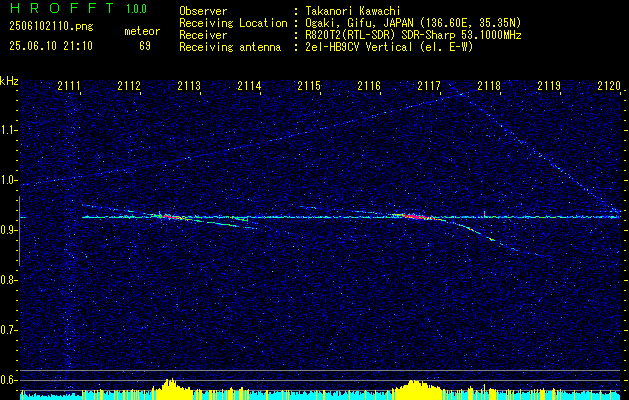The image size is (629, 400).
Task: Click frequency label 0.6
Action: coord(8,380)
